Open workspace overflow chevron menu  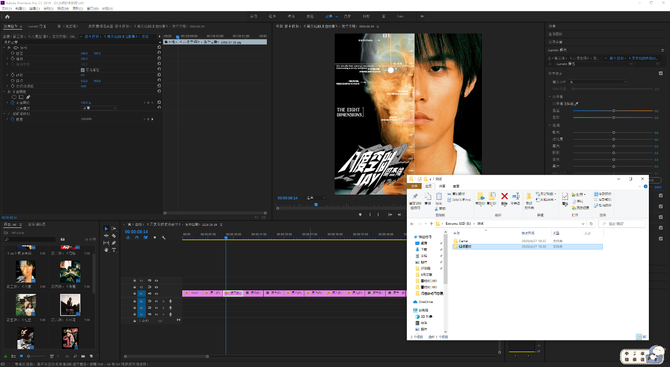pos(422,16)
